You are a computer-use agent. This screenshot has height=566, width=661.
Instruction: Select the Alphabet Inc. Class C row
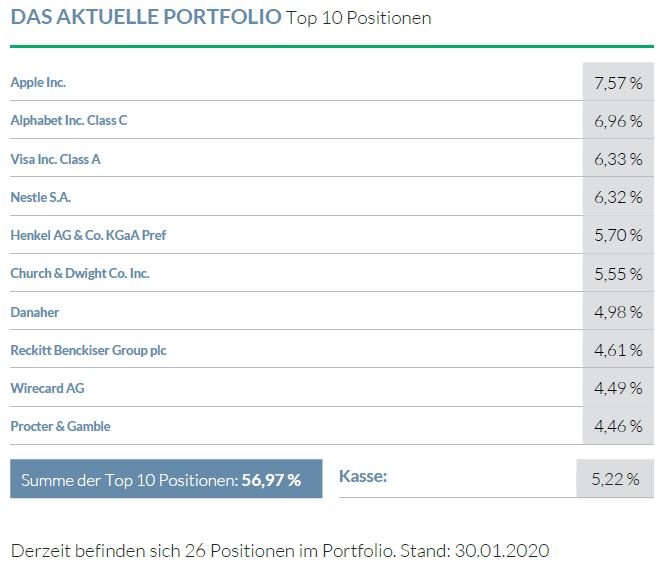[x=69, y=120]
